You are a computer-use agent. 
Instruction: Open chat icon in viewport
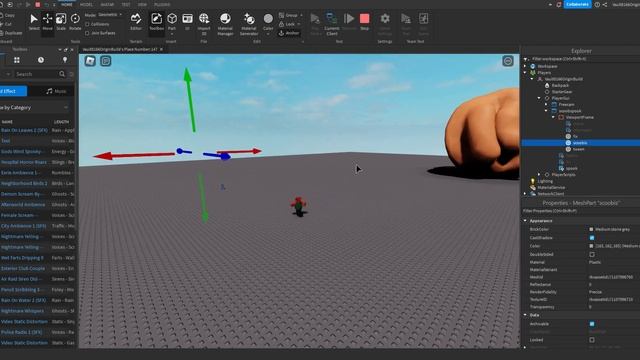106,61
